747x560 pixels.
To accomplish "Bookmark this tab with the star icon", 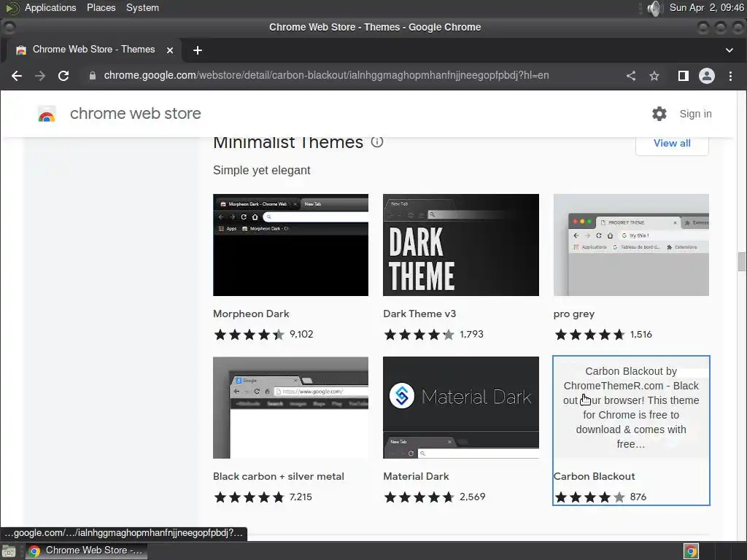I will click(654, 76).
